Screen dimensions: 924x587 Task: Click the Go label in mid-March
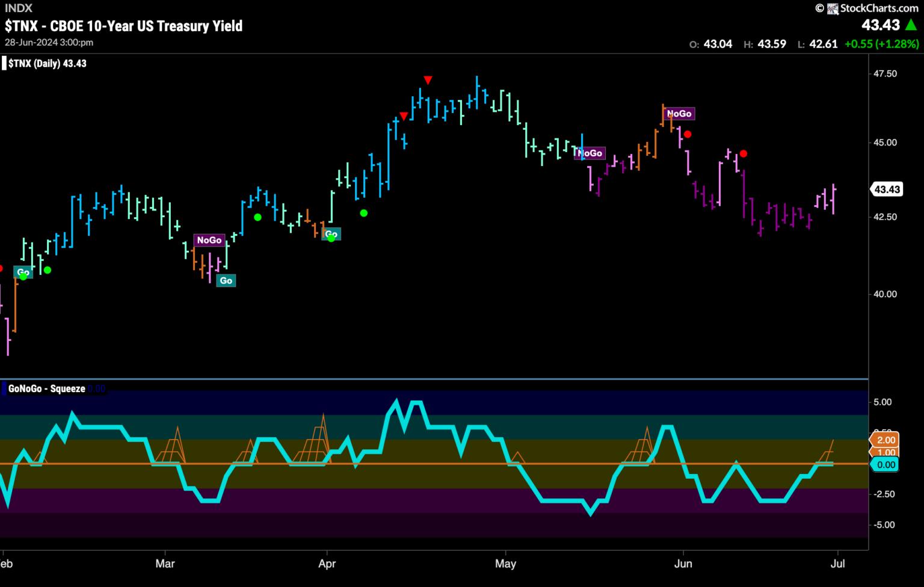click(x=226, y=280)
